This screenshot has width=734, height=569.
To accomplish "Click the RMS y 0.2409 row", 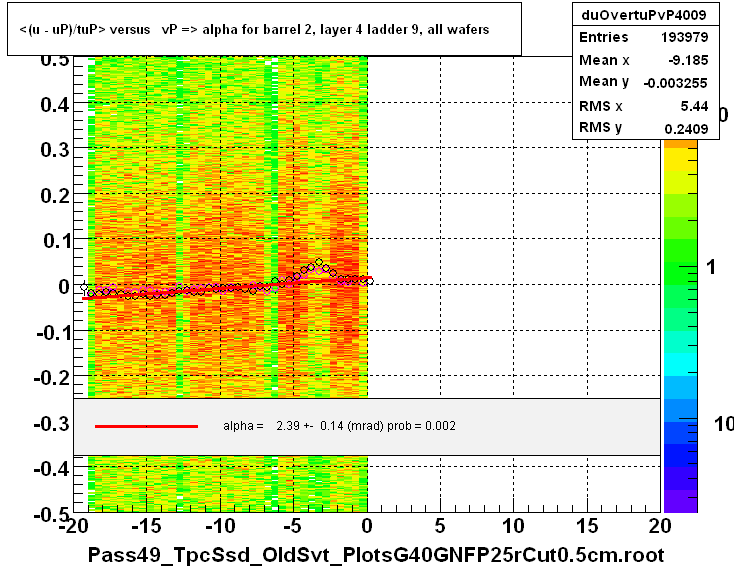I will pyautogui.click(x=645, y=128).
